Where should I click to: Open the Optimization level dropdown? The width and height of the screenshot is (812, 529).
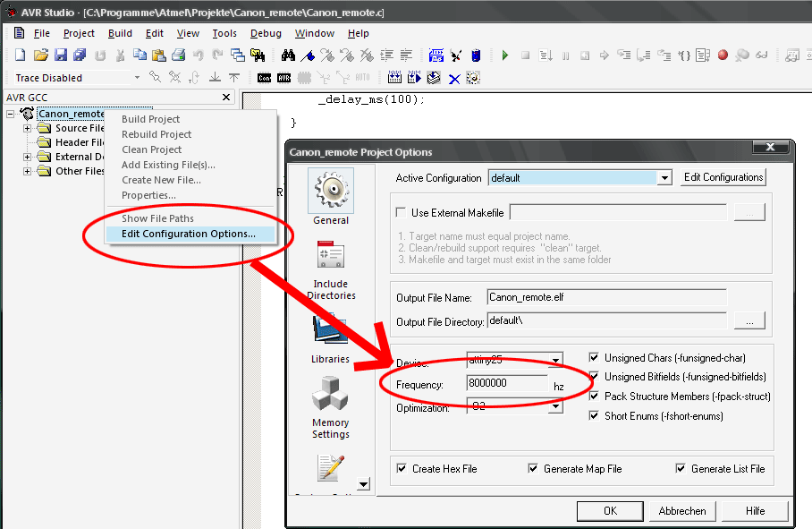tap(555, 406)
